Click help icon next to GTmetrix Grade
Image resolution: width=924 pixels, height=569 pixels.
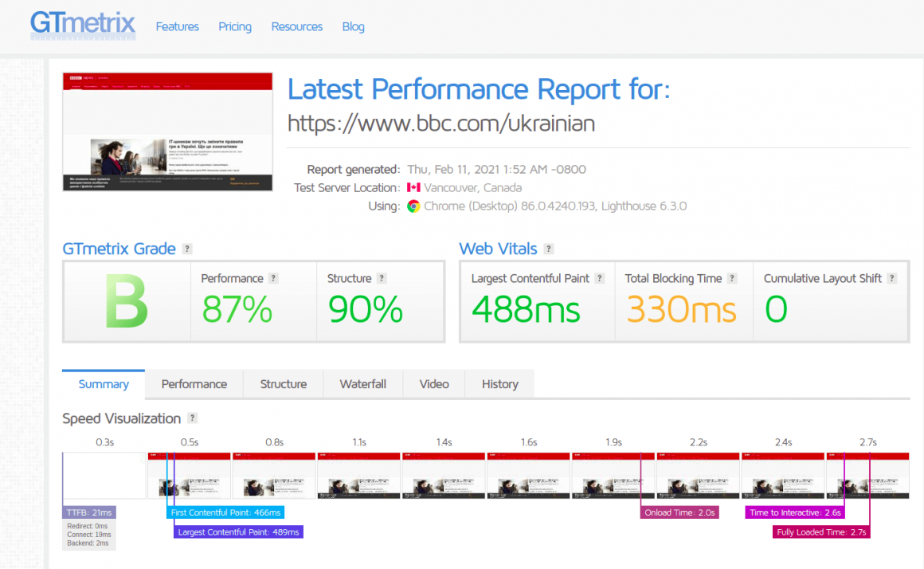187,249
